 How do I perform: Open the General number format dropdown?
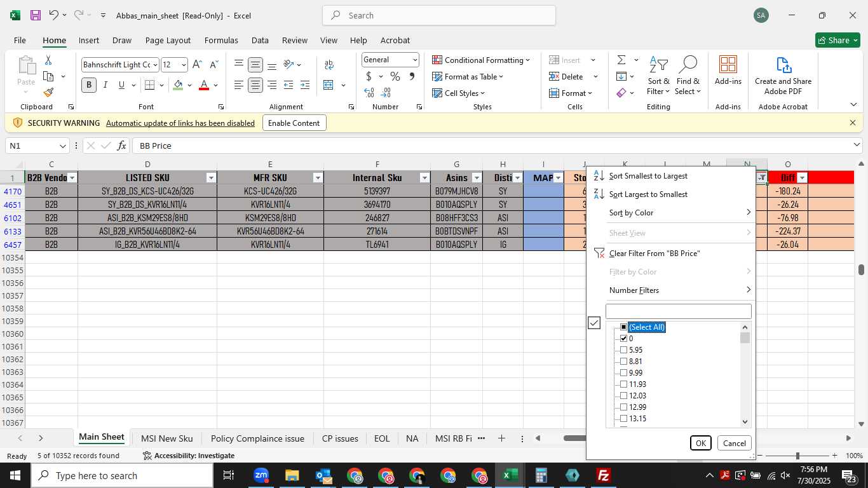click(x=415, y=60)
